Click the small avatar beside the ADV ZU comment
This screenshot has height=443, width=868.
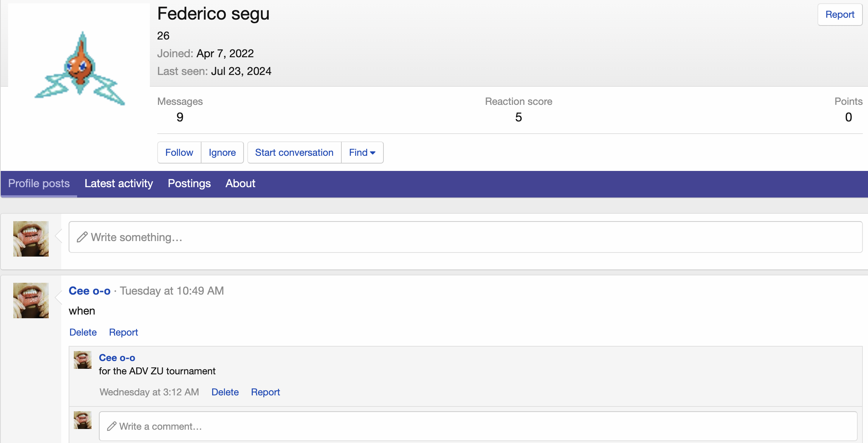click(x=83, y=360)
